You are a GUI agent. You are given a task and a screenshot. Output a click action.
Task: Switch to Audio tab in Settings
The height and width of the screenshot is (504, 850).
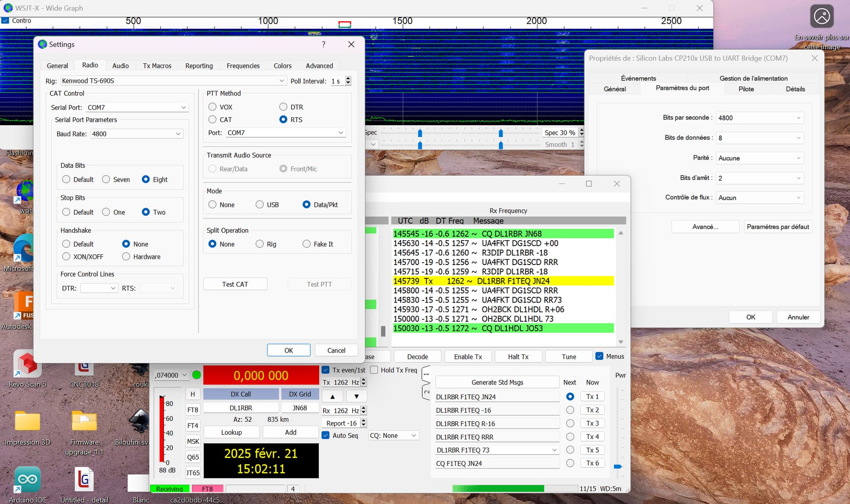(x=120, y=65)
